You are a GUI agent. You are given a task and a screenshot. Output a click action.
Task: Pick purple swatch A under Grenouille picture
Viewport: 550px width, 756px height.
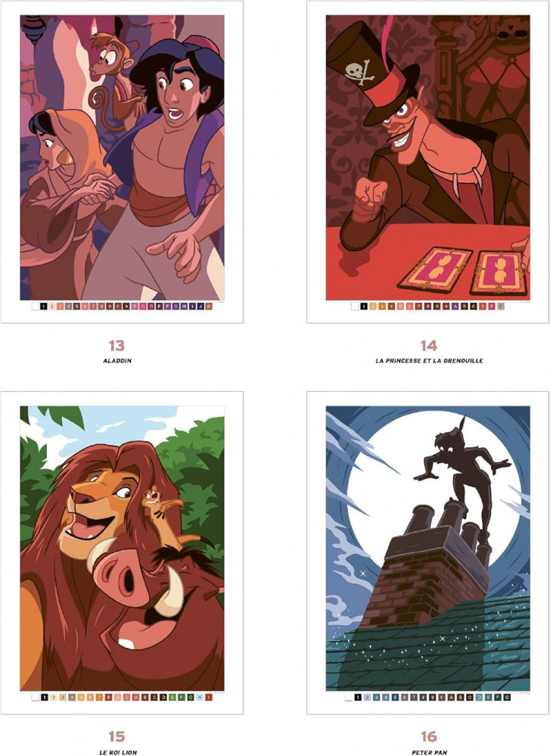click(x=455, y=306)
